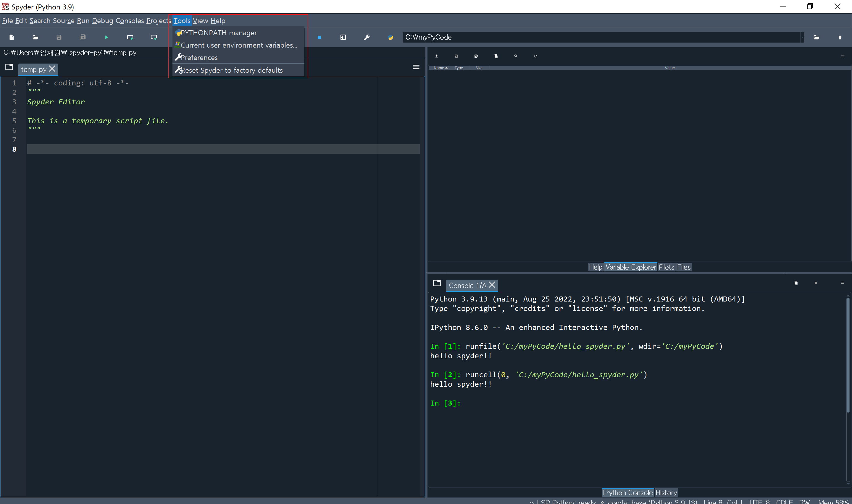This screenshot has height=504, width=852.
Task: Click the PYTHONPATH manager toolbar icon
Action: [x=390, y=37]
